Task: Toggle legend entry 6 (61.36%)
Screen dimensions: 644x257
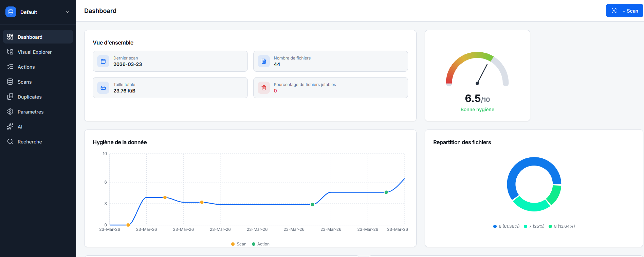Action: click(x=506, y=226)
